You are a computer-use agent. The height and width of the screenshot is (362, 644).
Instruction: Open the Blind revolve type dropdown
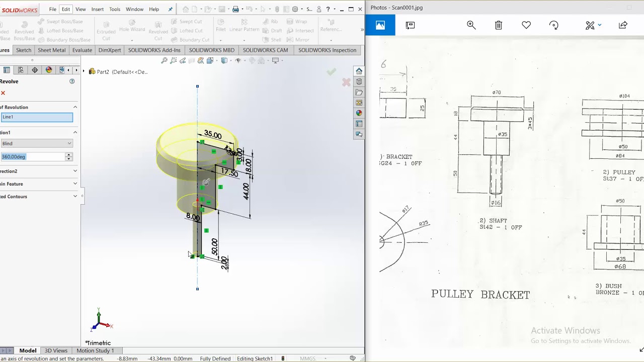pos(37,143)
